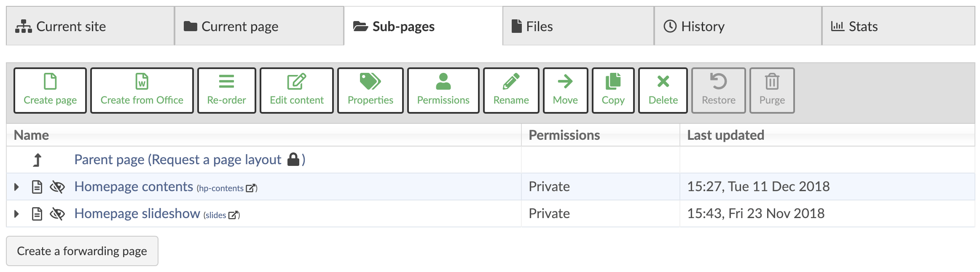The width and height of the screenshot is (980, 272).
Task: Open hp-contents external link icon
Action: 251,188
